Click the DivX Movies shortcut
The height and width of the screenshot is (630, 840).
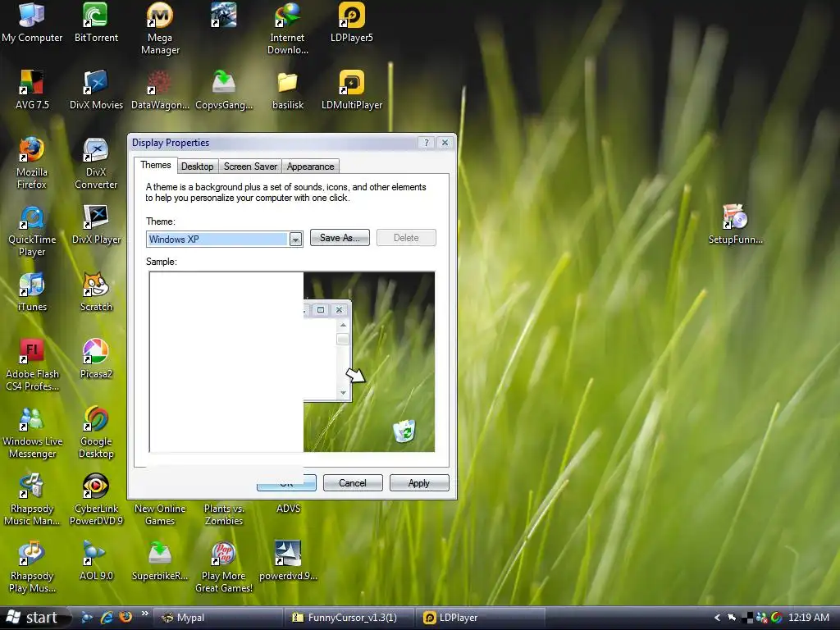96,90
